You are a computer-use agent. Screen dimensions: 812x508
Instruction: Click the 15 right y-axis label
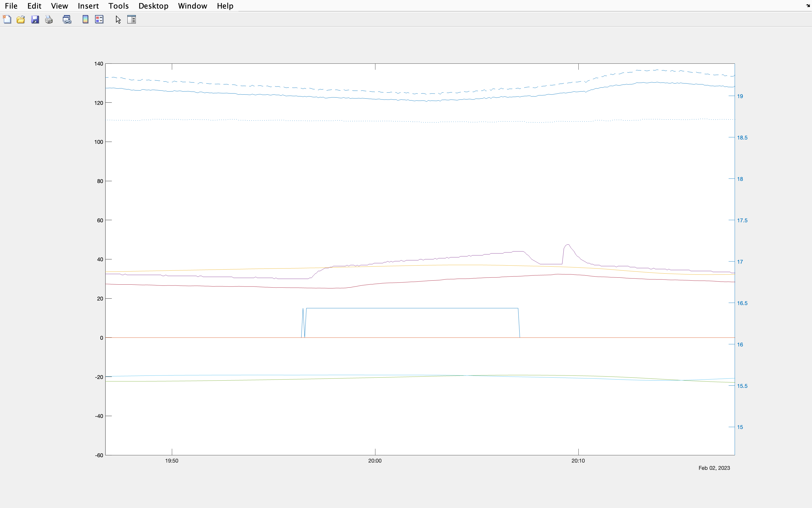pyautogui.click(x=740, y=427)
